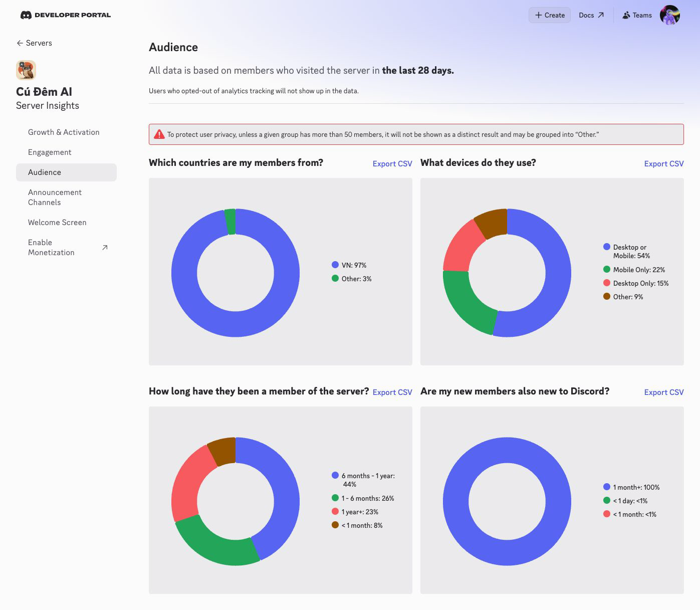Click the red 1 year+ legend dot
This screenshot has width=700, height=610.
tap(335, 511)
